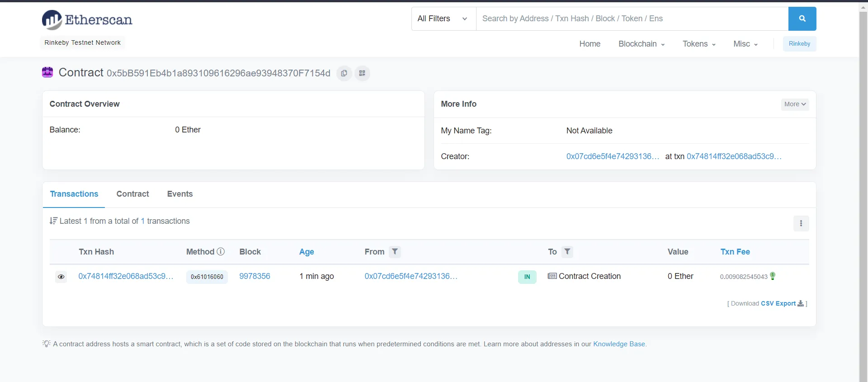The image size is (868, 382).
Task: Expand the Misc menu
Action: click(x=745, y=44)
